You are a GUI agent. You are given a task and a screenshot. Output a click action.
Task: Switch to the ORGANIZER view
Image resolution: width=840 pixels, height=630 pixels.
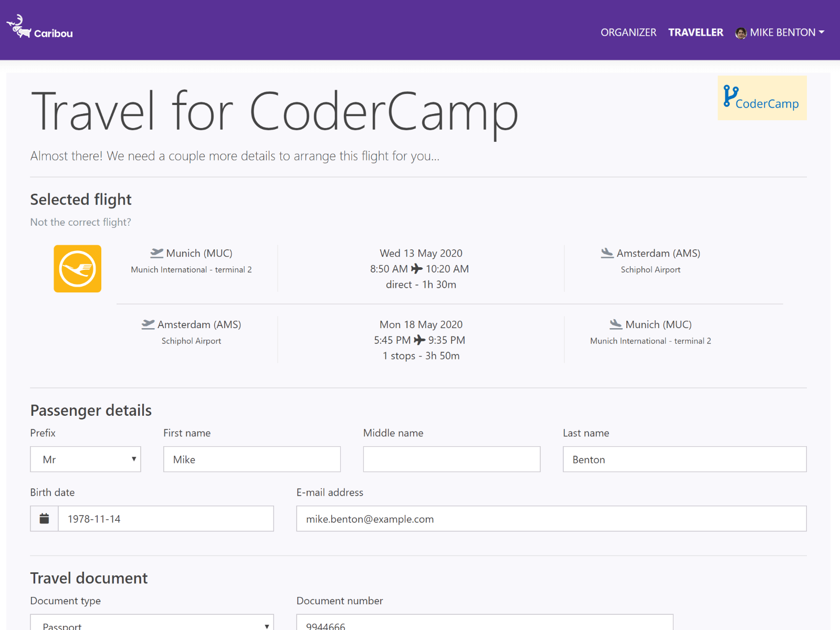click(x=628, y=33)
